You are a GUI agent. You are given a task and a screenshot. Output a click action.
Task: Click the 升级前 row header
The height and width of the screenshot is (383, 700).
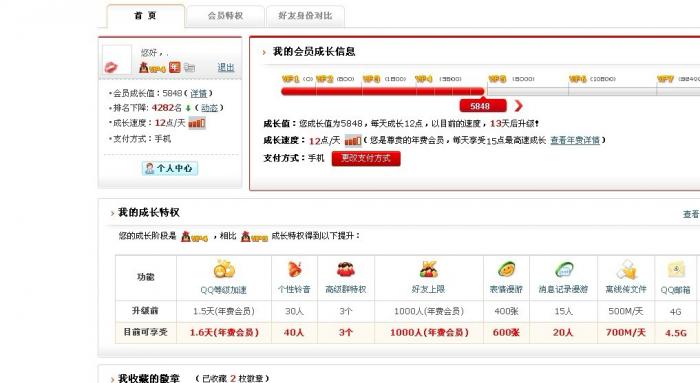click(x=146, y=311)
